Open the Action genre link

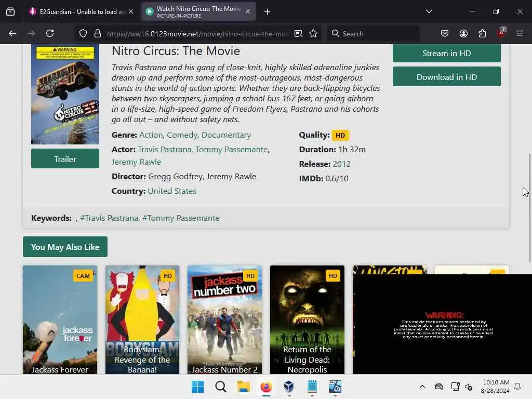[x=151, y=135]
